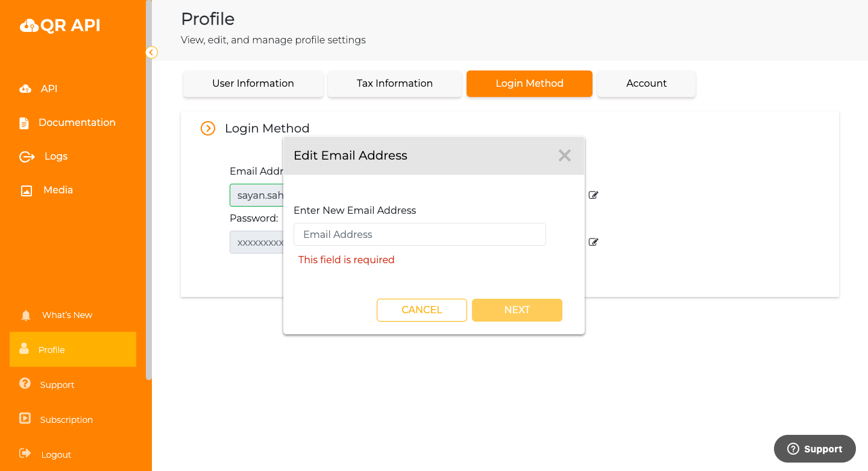Click the CANCEL button in the dialog
This screenshot has width=868, height=471.
(422, 310)
